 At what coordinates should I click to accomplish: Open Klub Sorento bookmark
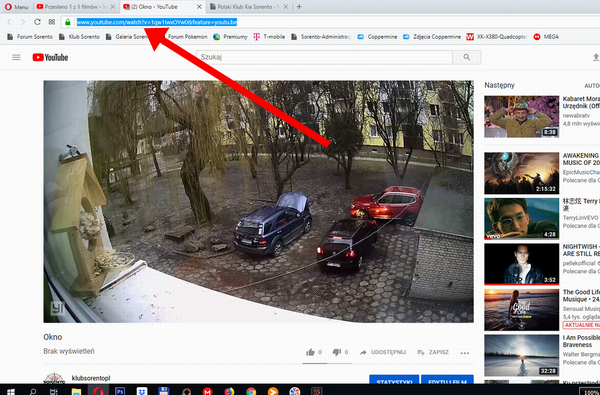click(x=79, y=37)
